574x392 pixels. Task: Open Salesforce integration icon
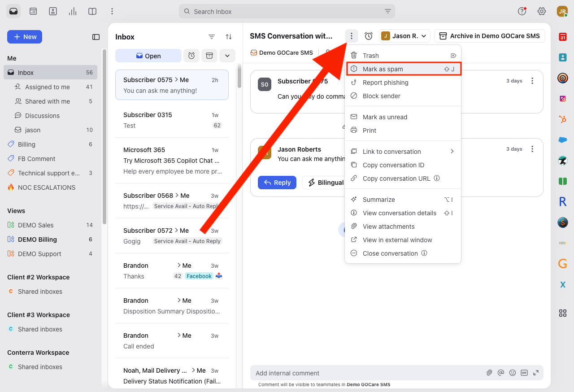(x=562, y=140)
